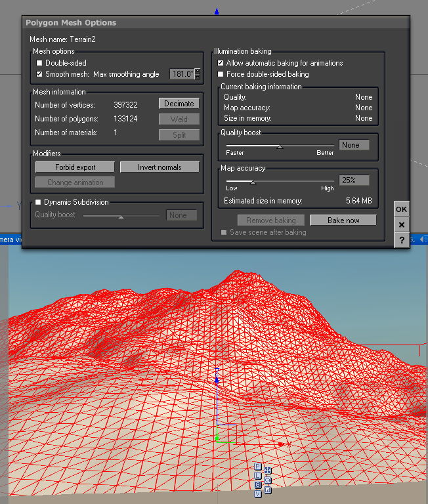Viewport: 428px width, 504px height.
Task: Select the four-arrow resize gizmo icon
Action: tap(268, 471)
